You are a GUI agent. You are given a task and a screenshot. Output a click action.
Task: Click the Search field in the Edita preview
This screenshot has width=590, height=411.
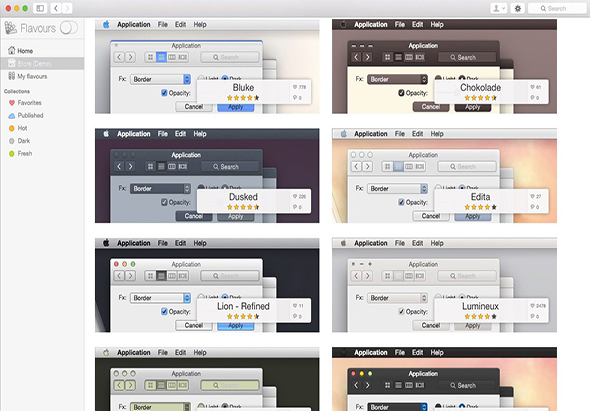point(467,166)
